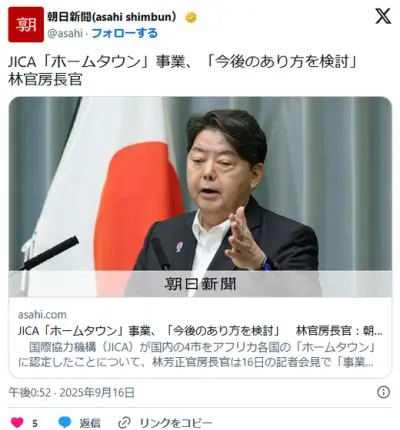
Task: Click the asahi.com domain label
Action: tap(42, 314)
